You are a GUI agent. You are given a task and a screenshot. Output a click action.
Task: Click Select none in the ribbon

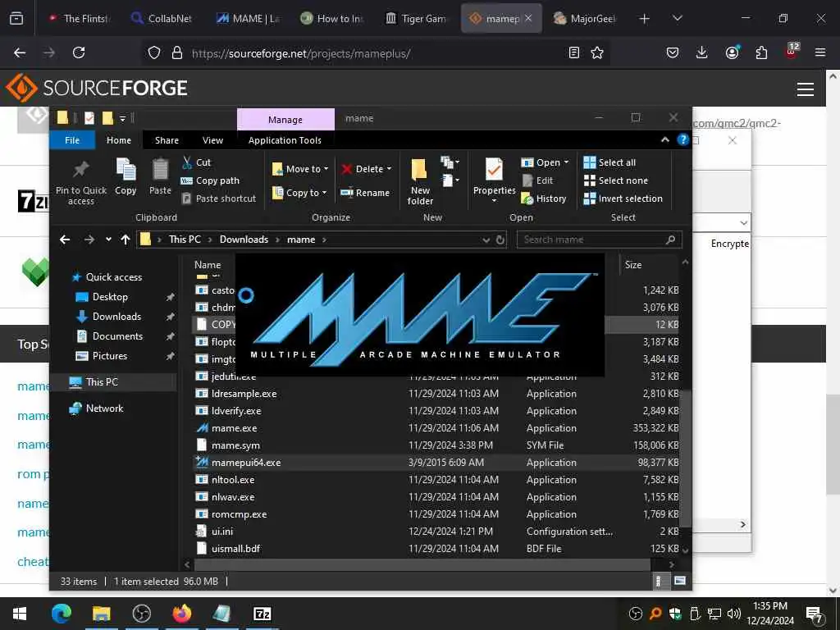click(x=615, y=180)
